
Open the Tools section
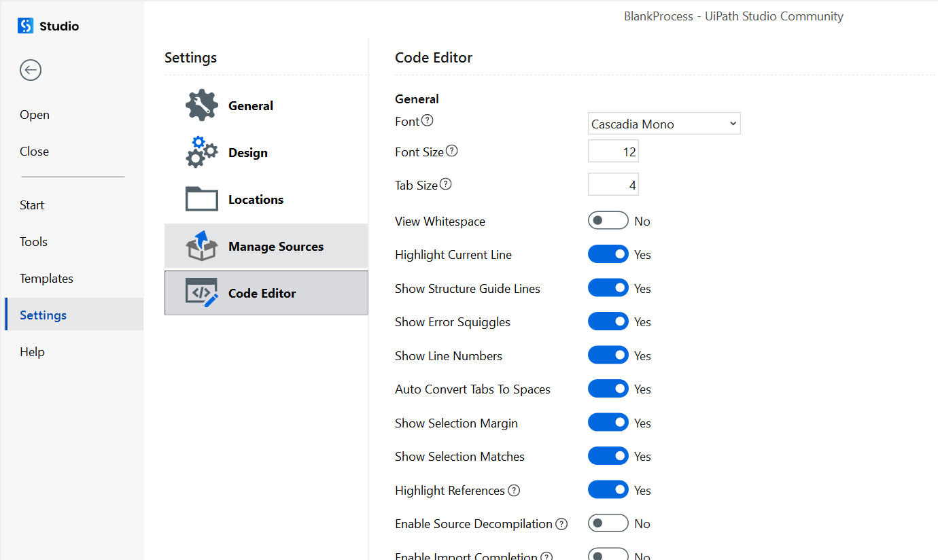(33, 241)
